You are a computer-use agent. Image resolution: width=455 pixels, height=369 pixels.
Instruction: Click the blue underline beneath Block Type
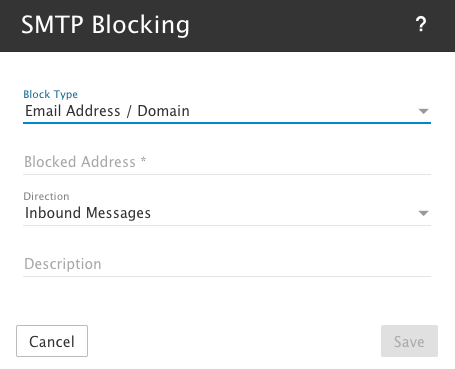pyautogui.click(x=227, y=123)
